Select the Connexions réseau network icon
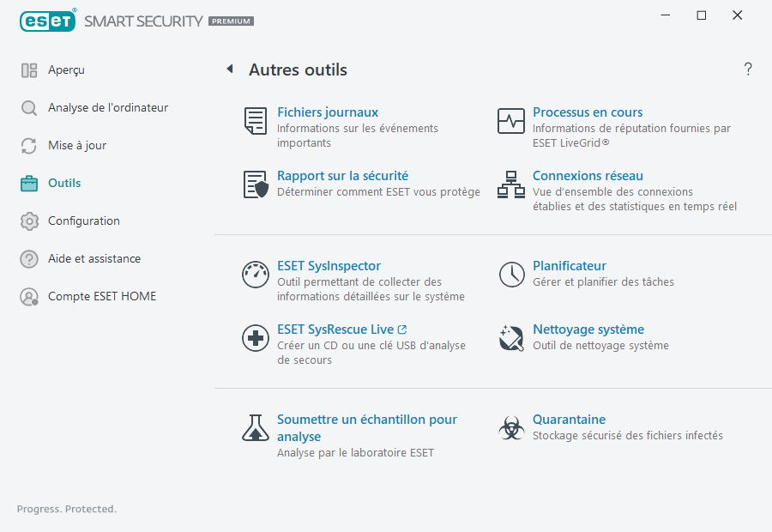 point(510,184)
